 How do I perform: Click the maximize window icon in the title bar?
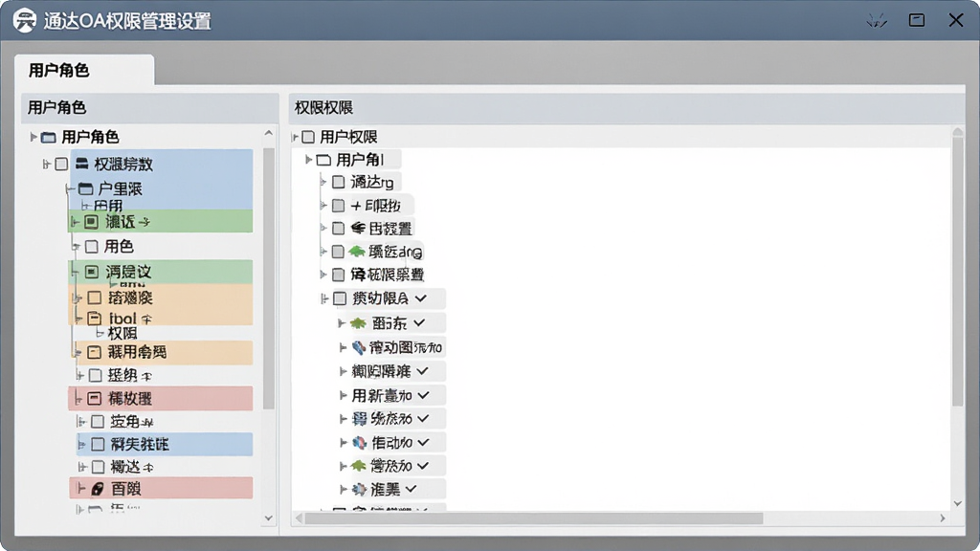tap(917, 20)
